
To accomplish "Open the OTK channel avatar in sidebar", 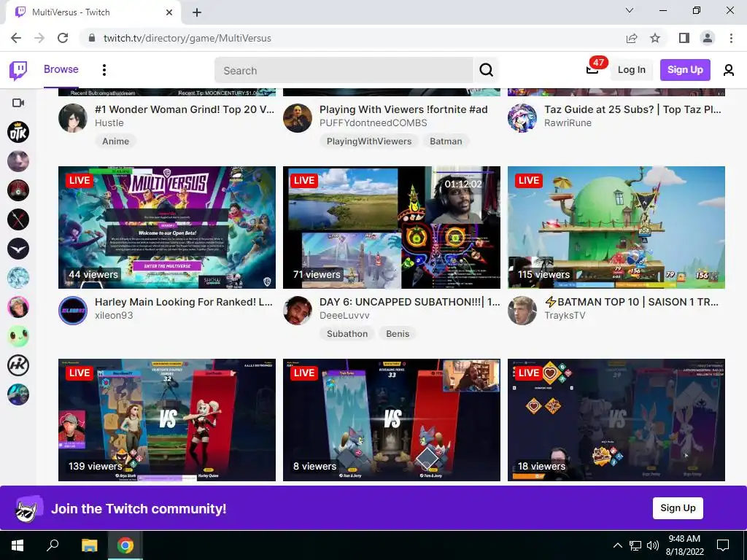I will [18, 132].
